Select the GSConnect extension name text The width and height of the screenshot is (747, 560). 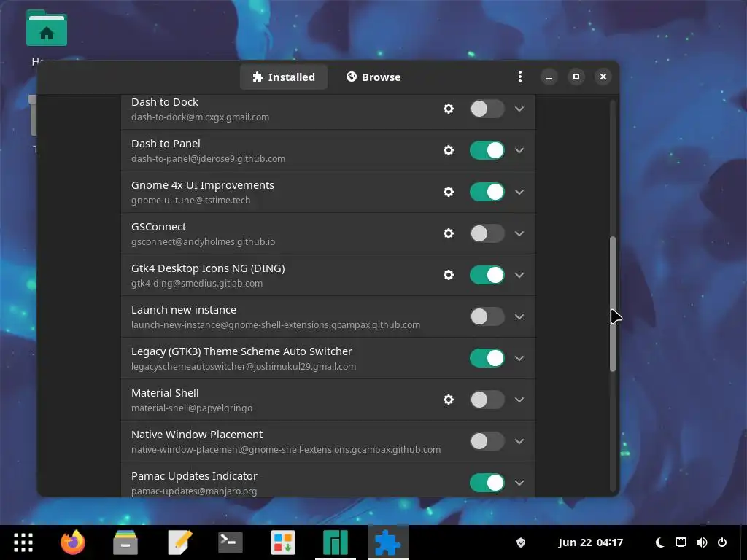[x=158, y=227]
